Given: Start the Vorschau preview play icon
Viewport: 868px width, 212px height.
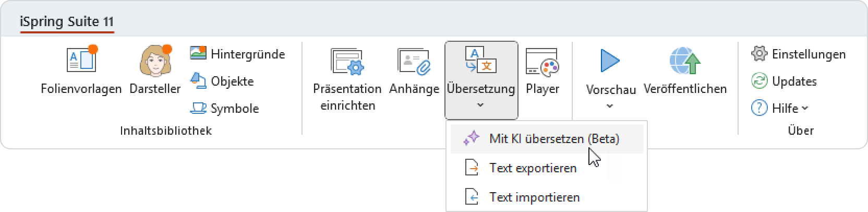Looking at the screenshot, I should tap(610, 61).
